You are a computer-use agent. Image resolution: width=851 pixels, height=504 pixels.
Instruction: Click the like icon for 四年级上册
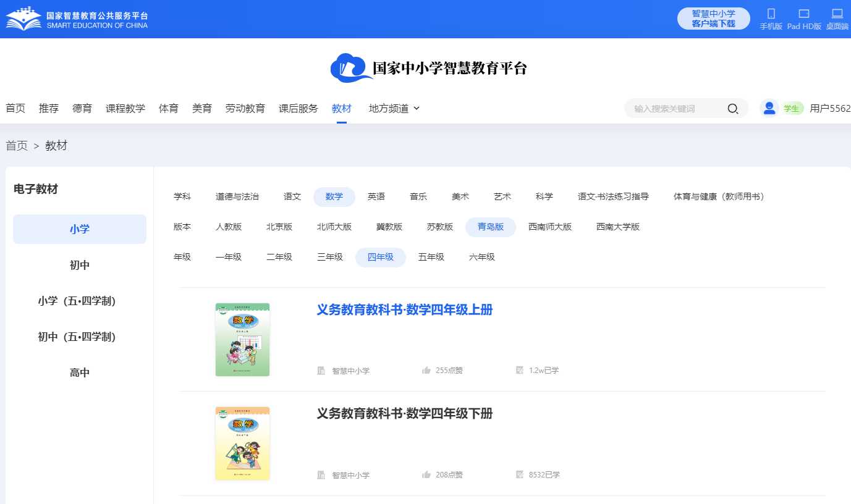[x=426, y=371]
